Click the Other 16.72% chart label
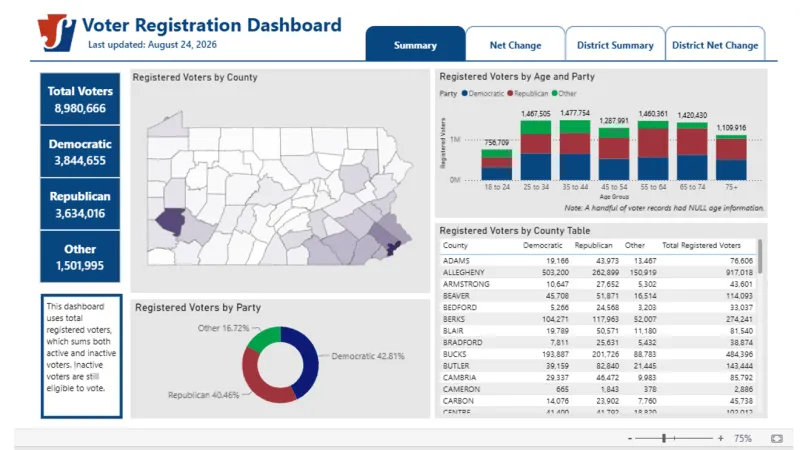The height and width of the screenshot is (450, 800). [223, 328]
